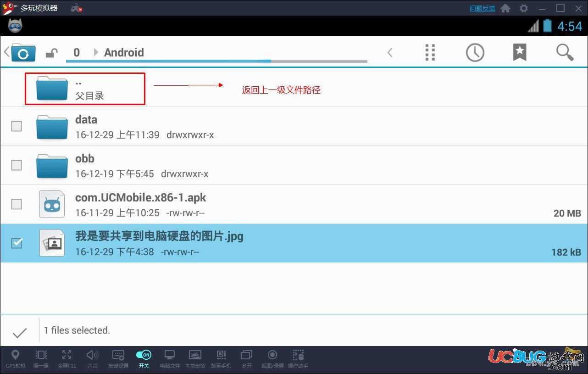This screenshot has width=588, height=374.
Task: Uncheck the selected jpg file checkbox
Action: pos(17,243)
